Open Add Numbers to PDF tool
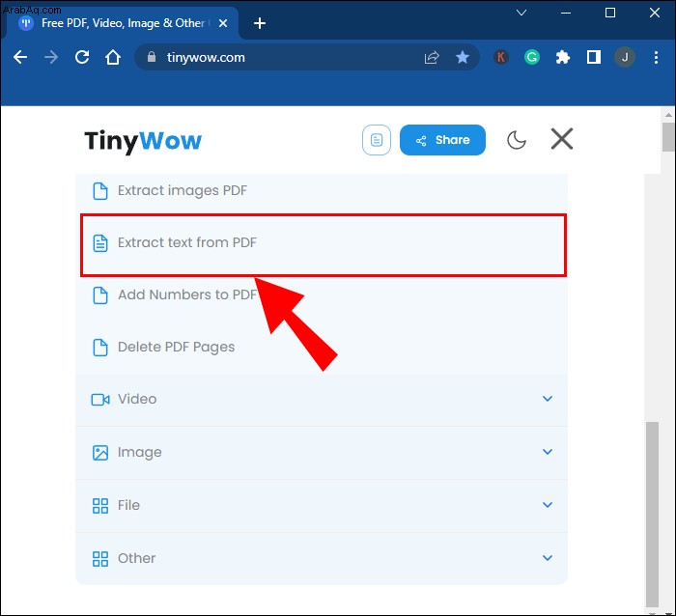This screenshot has height=616, width=676. pyautogui.click(x=322, y=295)
